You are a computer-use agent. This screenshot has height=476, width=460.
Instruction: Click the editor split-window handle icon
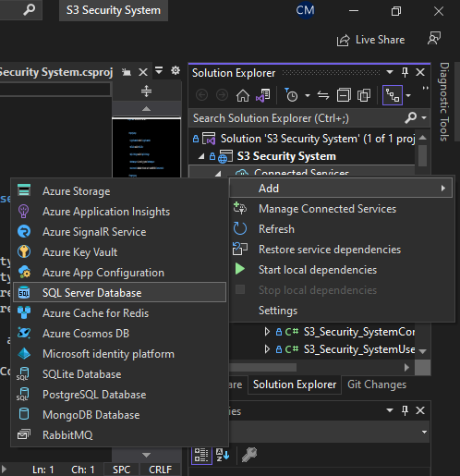[146, 92]
